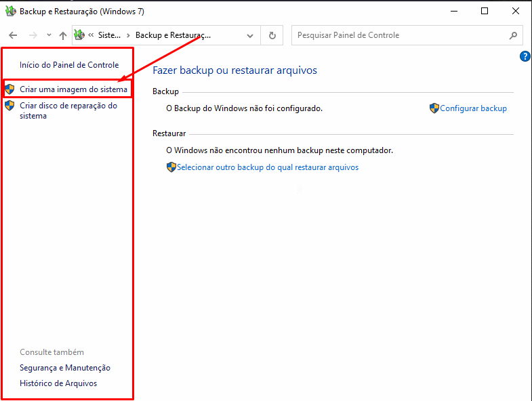Viewport: 532px width, 401px height.
Task: Click shield icon next to Configurar backup
Action: [434, 108]
